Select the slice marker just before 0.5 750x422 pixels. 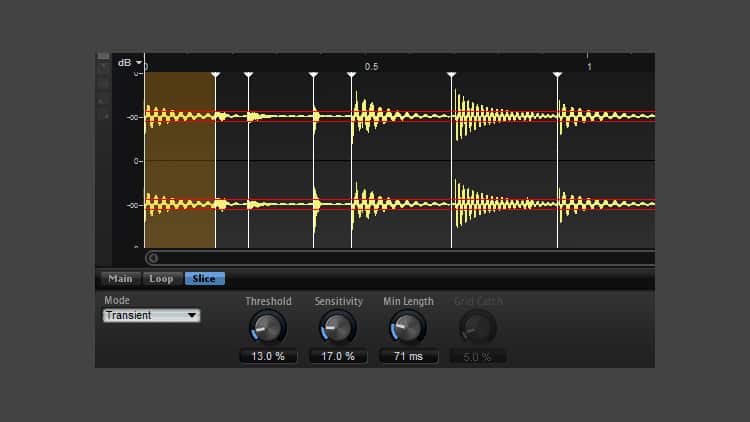click(x=352, y=75)
